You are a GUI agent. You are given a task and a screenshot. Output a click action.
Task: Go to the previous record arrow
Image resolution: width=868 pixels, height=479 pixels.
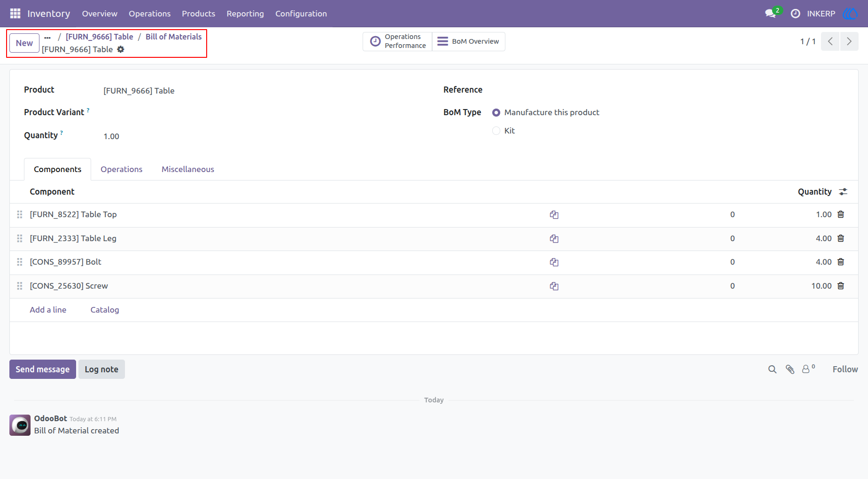tap(830, 41)
